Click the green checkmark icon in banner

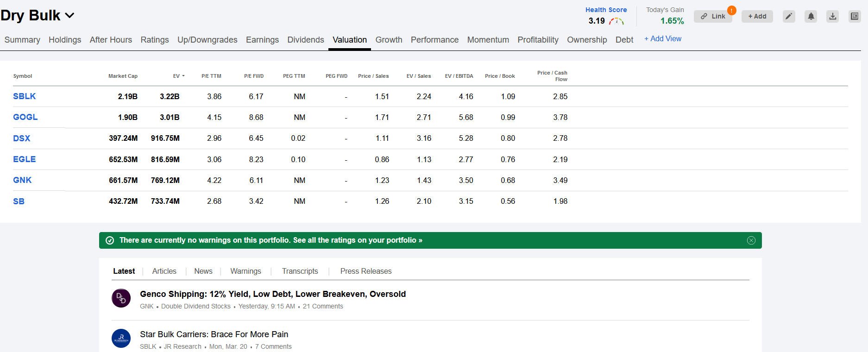(x=110, y=240)
